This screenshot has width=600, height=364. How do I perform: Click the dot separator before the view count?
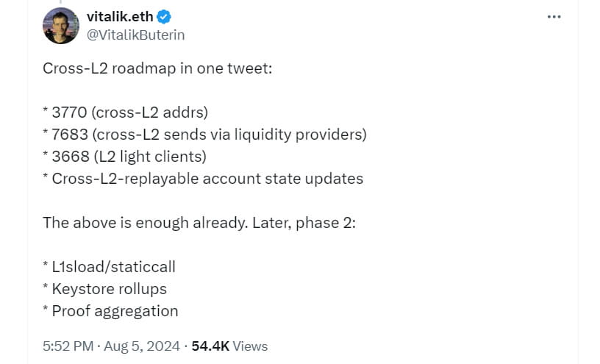click(186, 346)
